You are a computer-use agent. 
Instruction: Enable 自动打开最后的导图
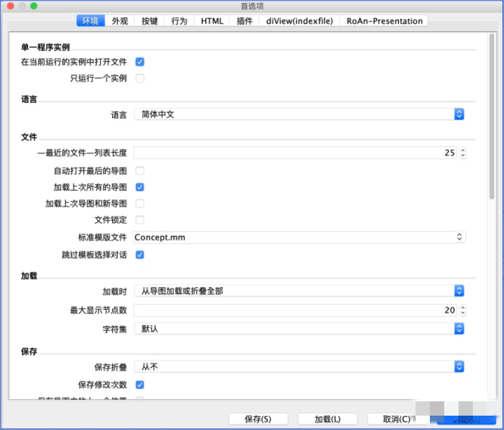[140, 170]
